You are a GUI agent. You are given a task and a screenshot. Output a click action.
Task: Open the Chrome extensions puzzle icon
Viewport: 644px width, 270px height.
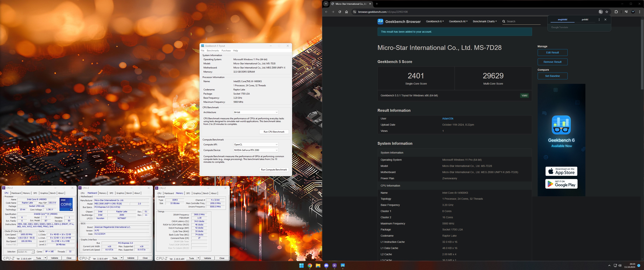pos(616,12)
